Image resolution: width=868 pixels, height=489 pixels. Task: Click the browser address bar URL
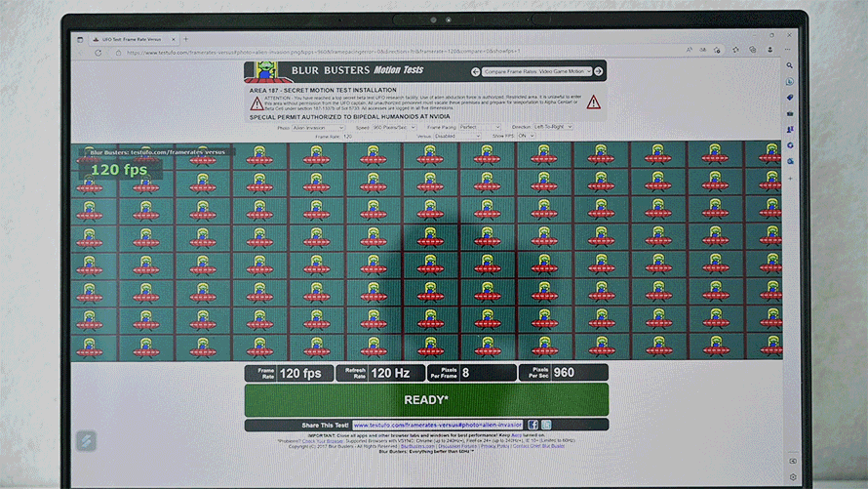[x=324, y=52]
